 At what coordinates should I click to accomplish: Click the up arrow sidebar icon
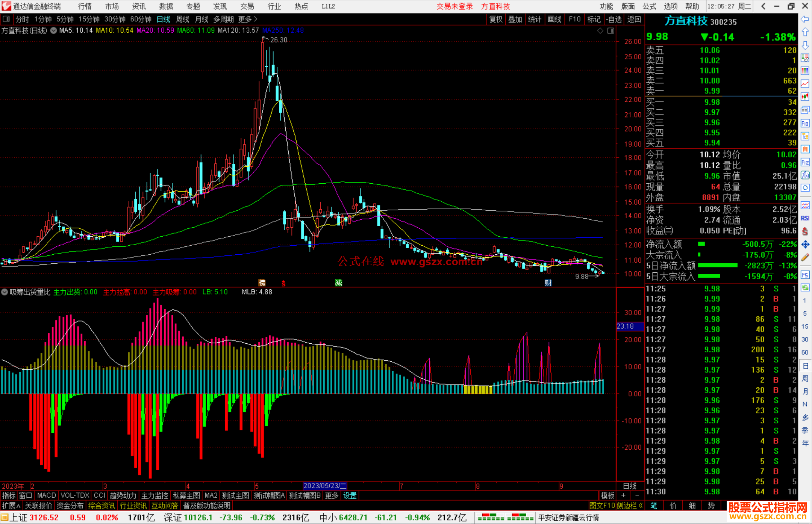click(805, 32)
